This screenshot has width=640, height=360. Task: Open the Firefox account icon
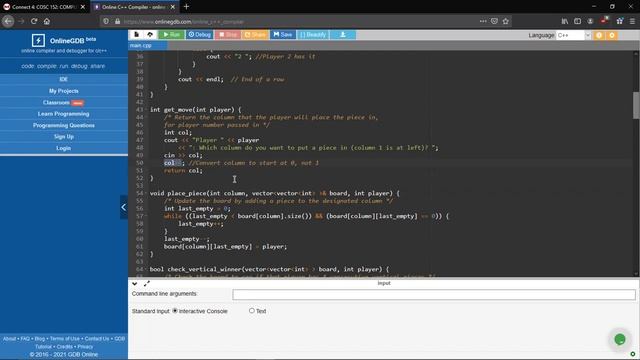590,21
